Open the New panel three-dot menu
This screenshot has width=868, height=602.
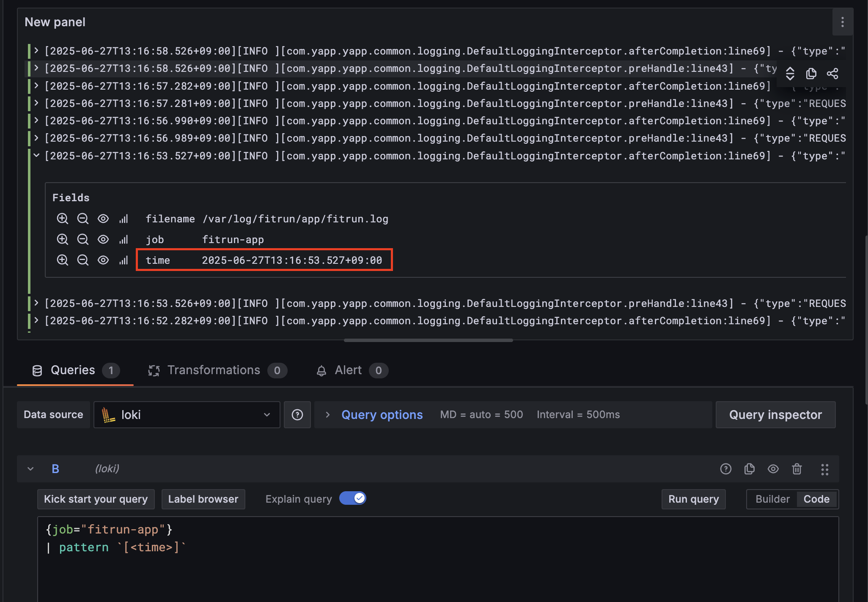click(842, 22)
